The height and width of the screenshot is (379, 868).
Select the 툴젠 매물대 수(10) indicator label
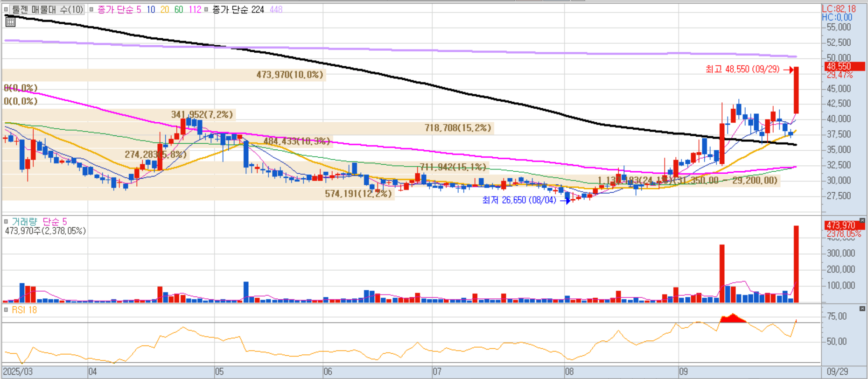coord(48,9)
